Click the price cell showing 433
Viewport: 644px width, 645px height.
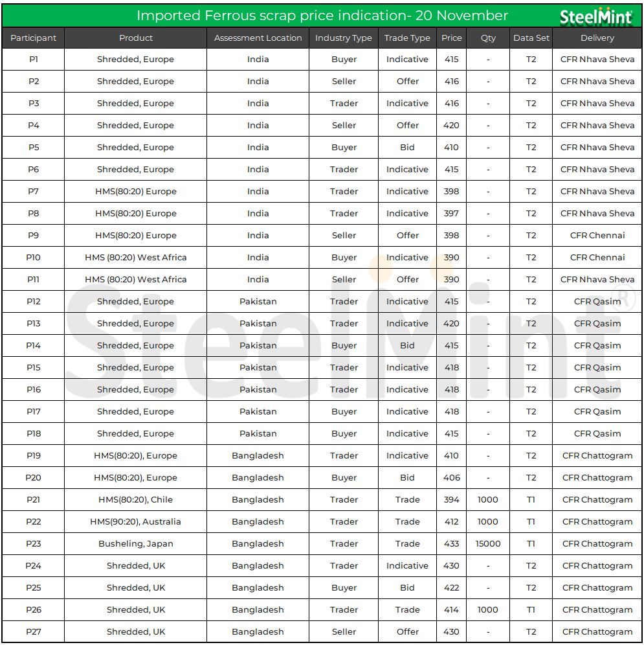tap(452, 544)
